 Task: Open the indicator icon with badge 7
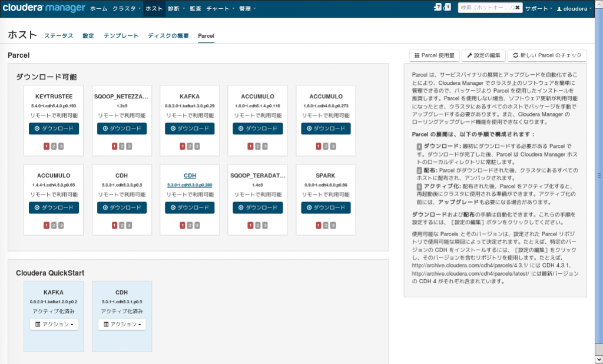click(x=438, y=7)
